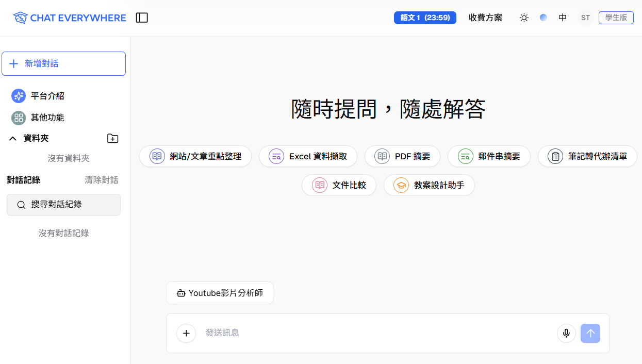Screen dimensions: 642x364
Task: Open 收費方案 pricing page
Action: (485, 18)
